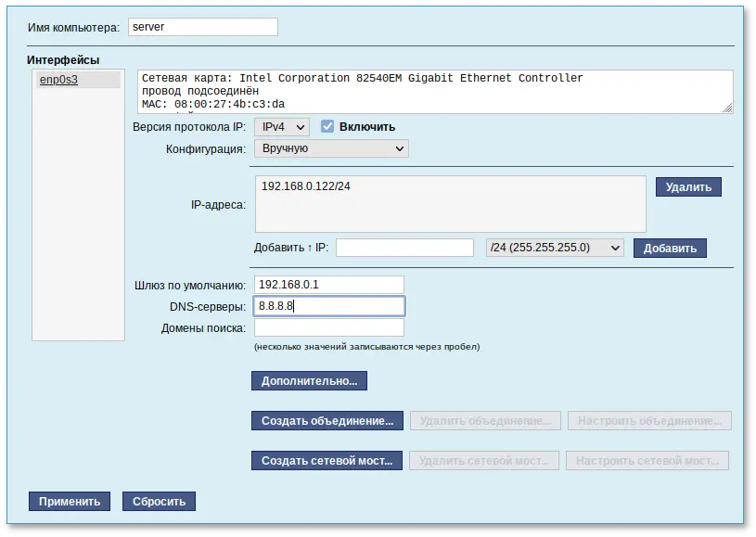Click "Создать объединение..." button
This screenshot has width=756, height=537.
pos(326,420)
